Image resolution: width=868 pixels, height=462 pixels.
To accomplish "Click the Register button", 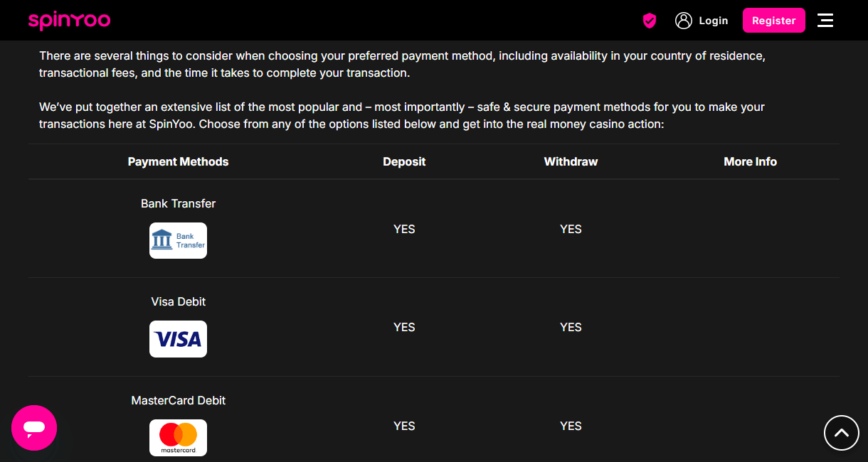I will [774, 21].
